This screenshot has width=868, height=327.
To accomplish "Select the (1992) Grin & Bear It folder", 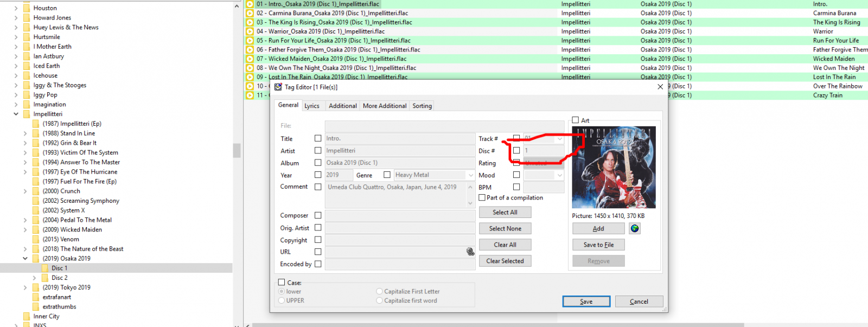I will pyautogui.click(x=69, y=143).
